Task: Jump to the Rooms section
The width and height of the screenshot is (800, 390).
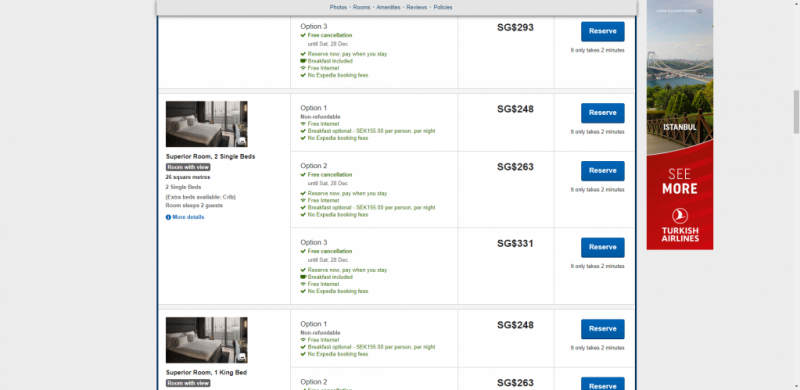Action: tap(362, 8)
